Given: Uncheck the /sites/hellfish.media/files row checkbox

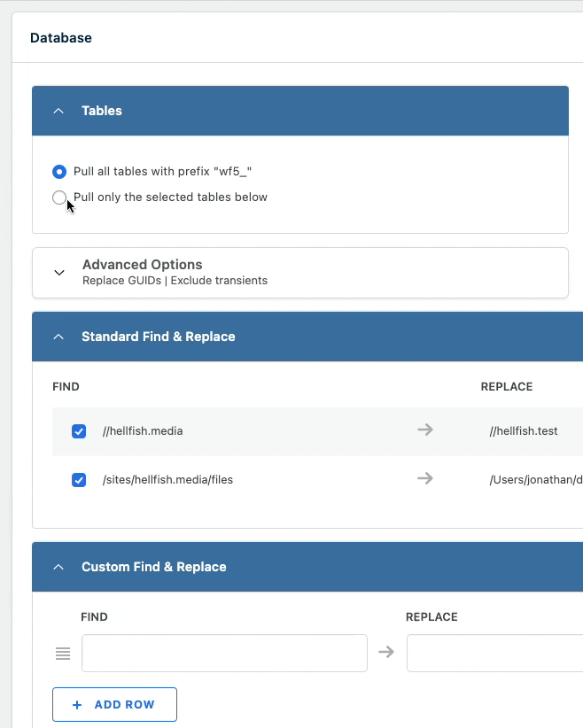Looking at the screenshot, I should click(x=79, y=480).
